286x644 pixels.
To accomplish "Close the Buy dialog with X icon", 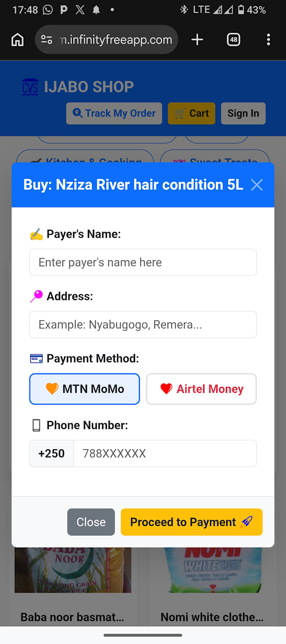I will [257, 185].
